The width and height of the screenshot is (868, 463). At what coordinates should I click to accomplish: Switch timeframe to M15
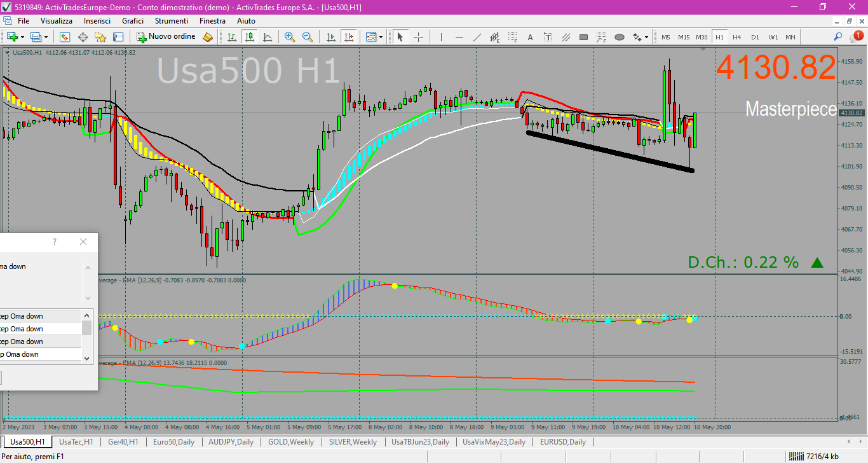tap(684, 37)
